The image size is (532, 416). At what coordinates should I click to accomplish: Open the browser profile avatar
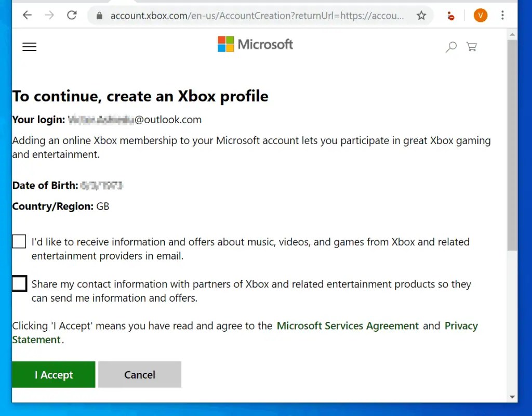(x=480, y=15)
